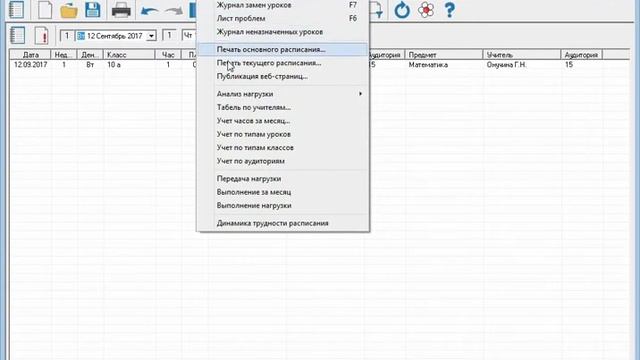Screen dimensions: 640x360
Task: Click the number field right of the date
Action: point(169,36)
